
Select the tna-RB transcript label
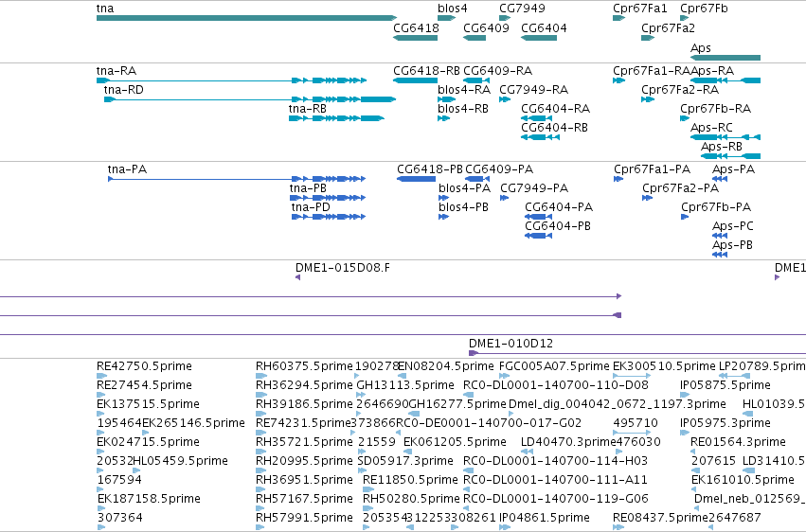coord(308,109)
